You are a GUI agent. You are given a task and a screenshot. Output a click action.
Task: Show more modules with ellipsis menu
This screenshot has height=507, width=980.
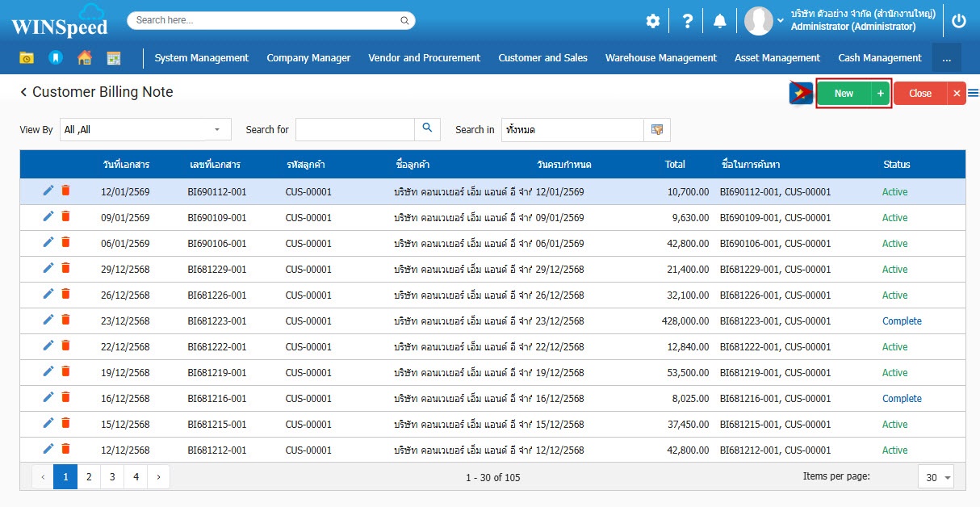946,58
